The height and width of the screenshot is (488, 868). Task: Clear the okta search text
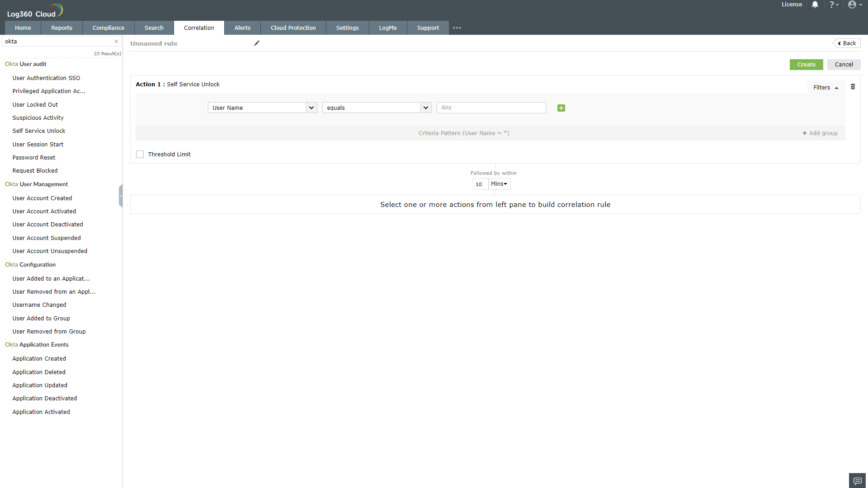coord(116,42)
